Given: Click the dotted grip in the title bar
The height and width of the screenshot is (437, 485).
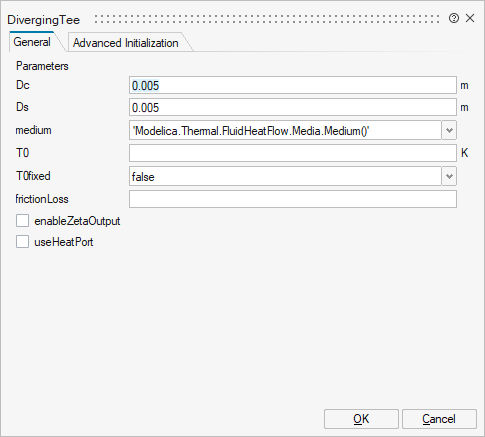Looking at the screenshot, I should [x=267, y=19].
